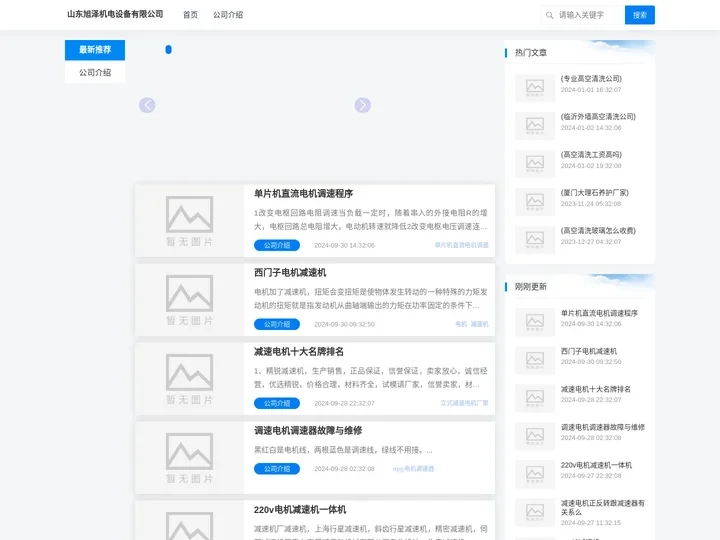Image resolution: width=720 pixels, height=540 pixels.
Task: Click thumbnail beside (厦门大理石养护厂家)
Action: (x=535, y=202)
